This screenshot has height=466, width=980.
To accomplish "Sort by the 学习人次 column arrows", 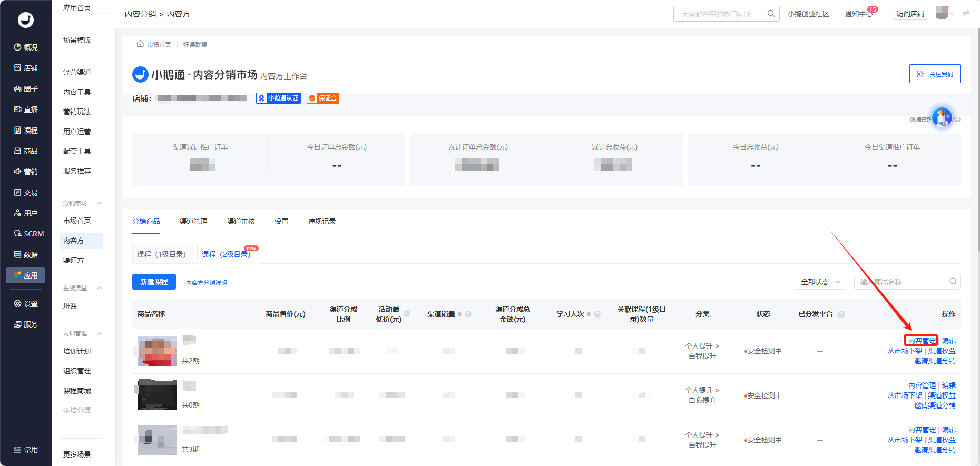I will tap(589, 314).
